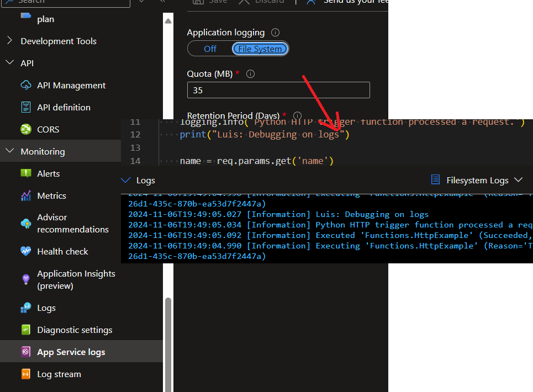Click code line 14 name assignment
The height and width of the screenshot is (392, 533).
click(x=257, y=161)
